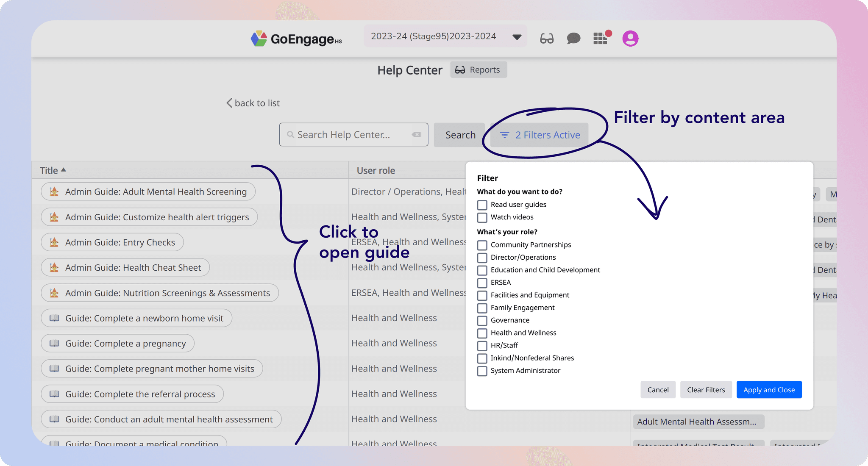Image resolution: width=868 pixels, height=466 pixels.
Task: Clear search text with backspace icon
Action: pos(416,135)
